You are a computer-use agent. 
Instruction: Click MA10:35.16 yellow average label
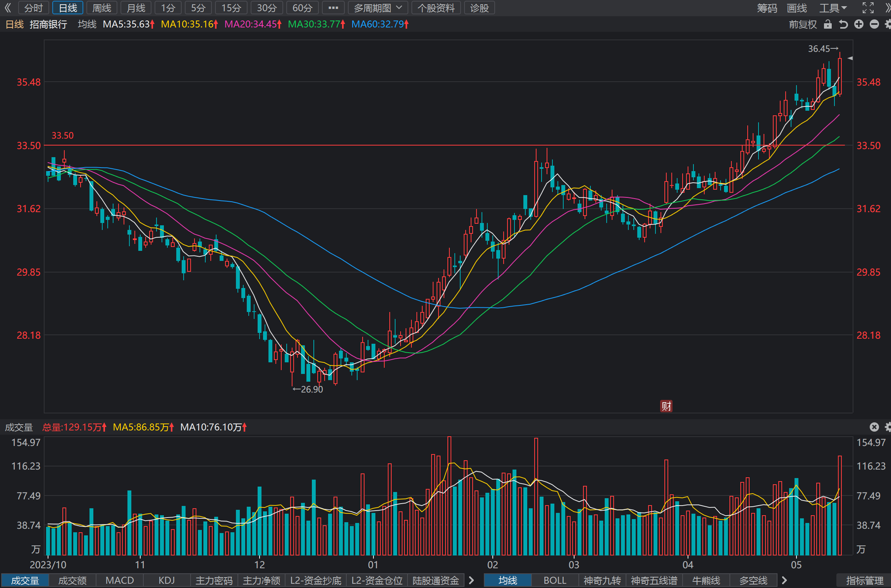click(189, 24)
